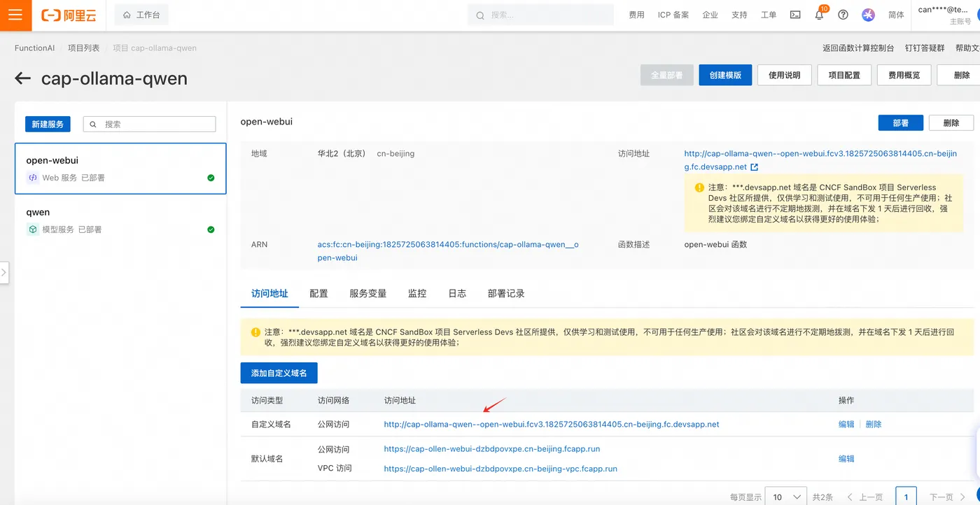Click the qwen model service icon
This screenshot has height=505, width=980.
[x=32, y=229]
